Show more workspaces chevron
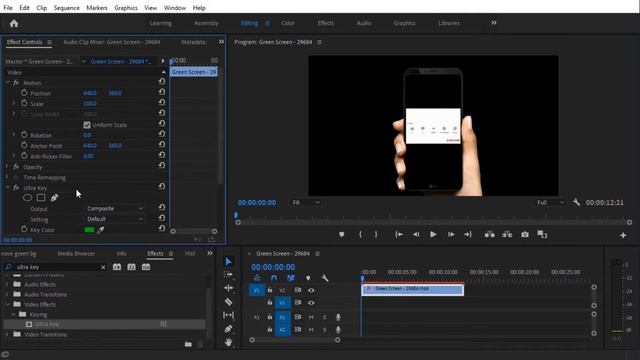Image resolution: width=640 pixels, height=360 pixels. tap(493, 23)
